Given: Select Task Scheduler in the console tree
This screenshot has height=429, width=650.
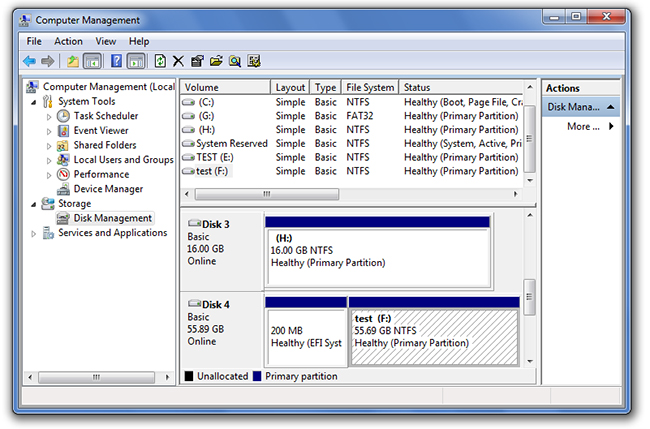Looking at the screenshot, I should point(105,116).
